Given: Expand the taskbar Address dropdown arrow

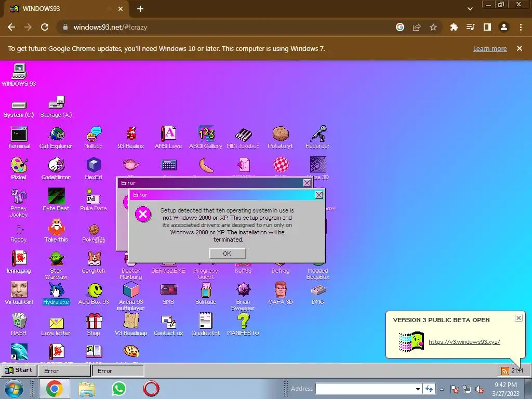Looking at the screenshot, I should [418, 389].
